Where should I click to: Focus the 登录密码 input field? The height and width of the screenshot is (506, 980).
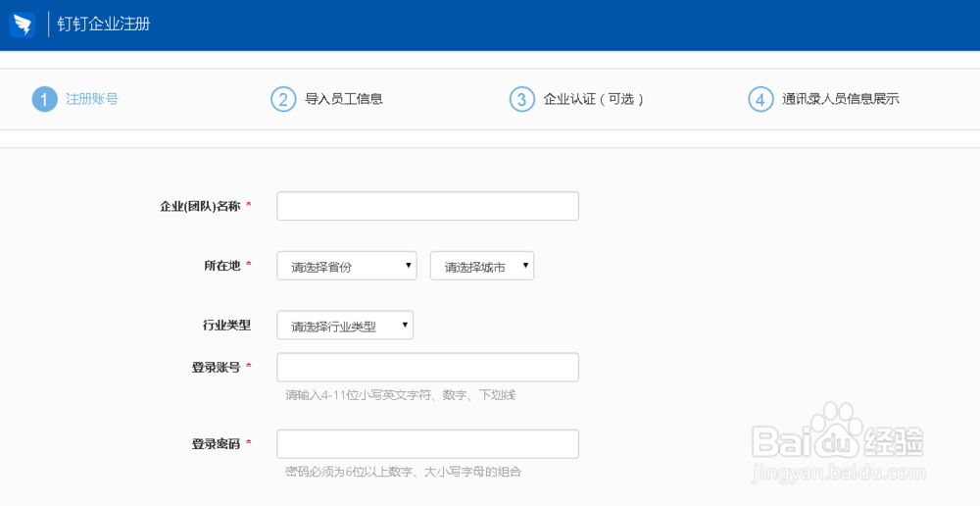[x=427, y=443]
